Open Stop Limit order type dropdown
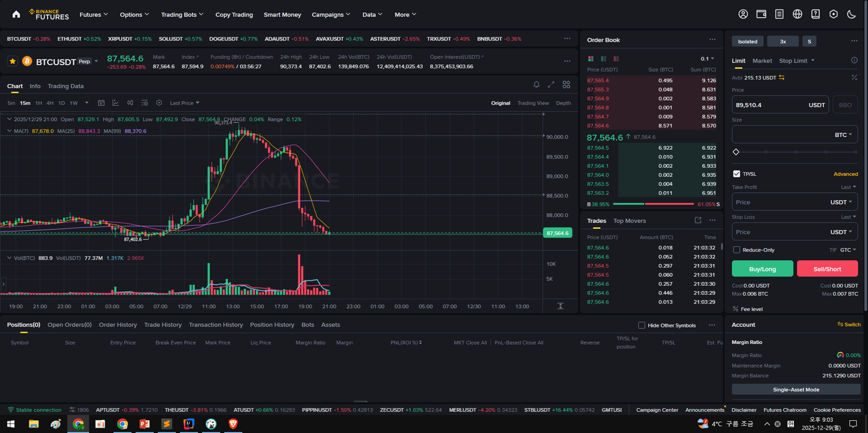The height and width of the screenshot is (433, 868). tap(797, 61)
